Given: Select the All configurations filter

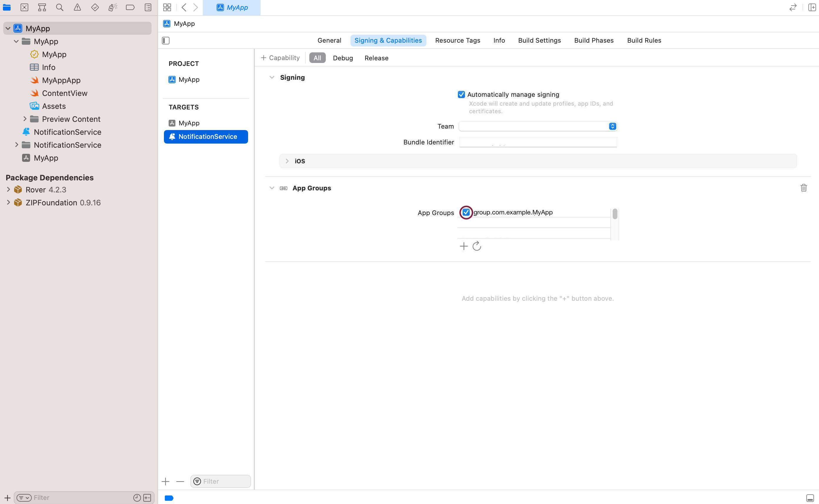Looking at the screenshot, I should click(317, 58).
